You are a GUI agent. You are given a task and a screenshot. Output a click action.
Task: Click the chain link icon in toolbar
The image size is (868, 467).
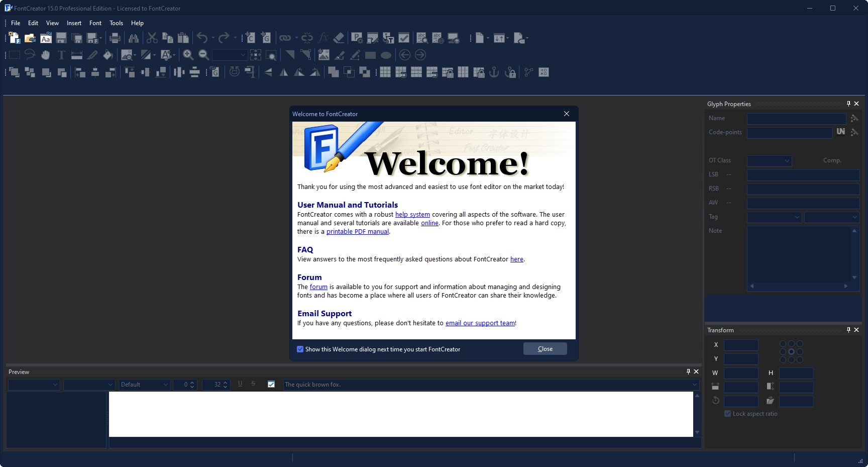click(285, 38)
